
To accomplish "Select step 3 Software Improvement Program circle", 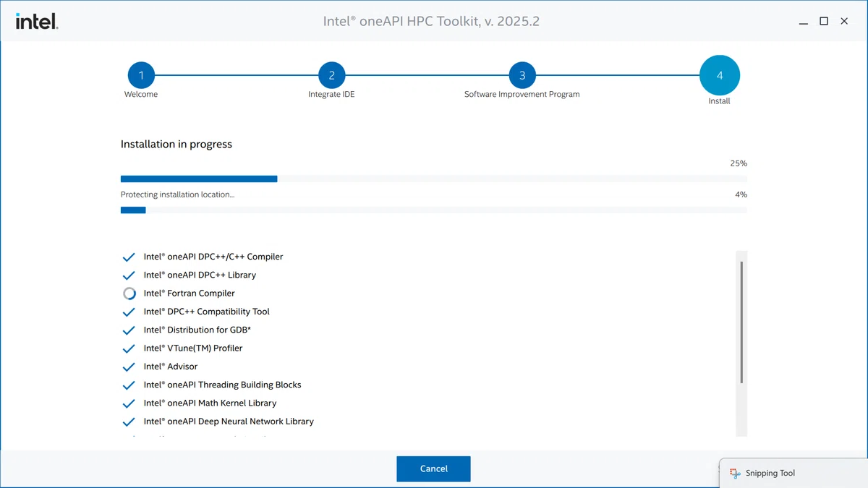I will pyautogui.click(x=522, y=75).
